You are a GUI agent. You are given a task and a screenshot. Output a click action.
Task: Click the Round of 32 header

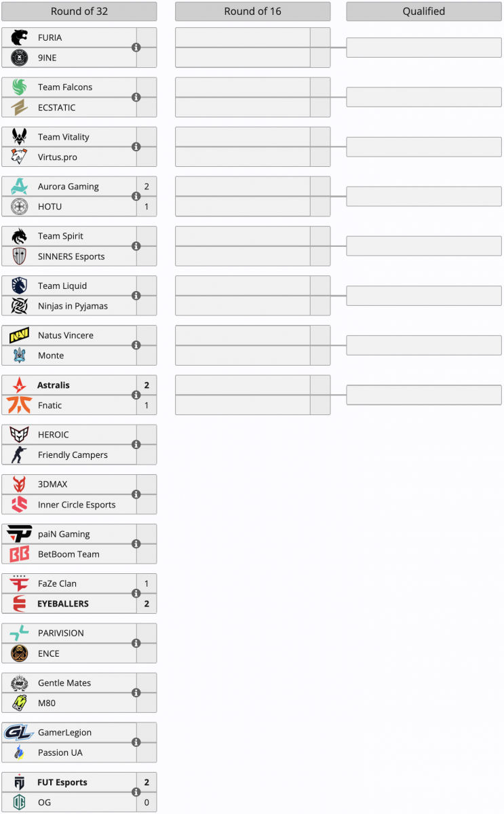point(79,12)
